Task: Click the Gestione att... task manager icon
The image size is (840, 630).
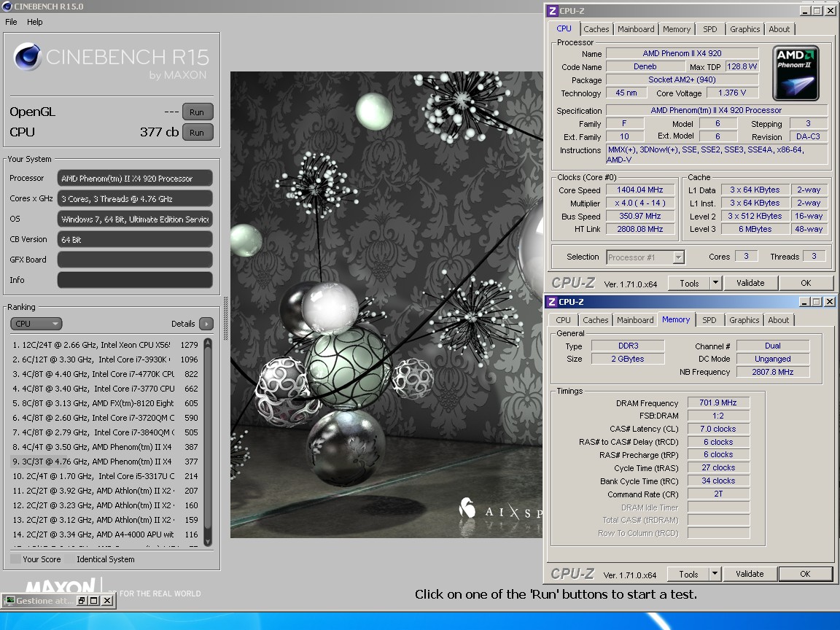Action: click(9, 601)
